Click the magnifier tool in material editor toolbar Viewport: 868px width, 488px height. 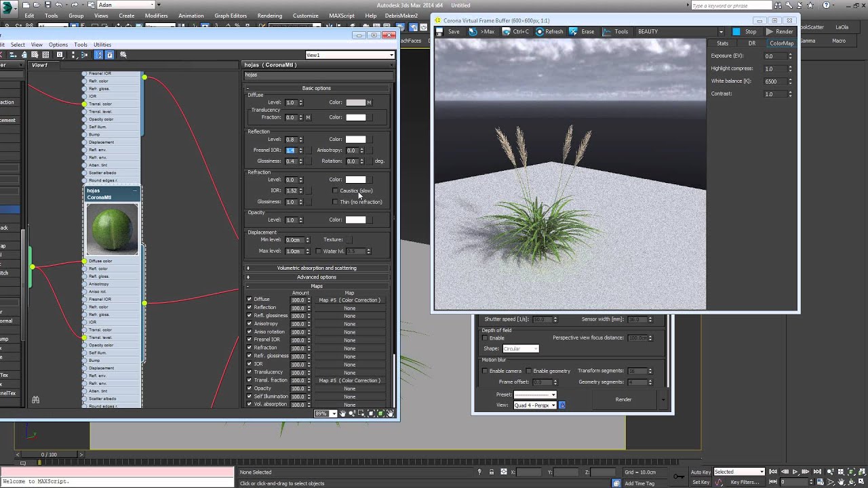(123, 55)
